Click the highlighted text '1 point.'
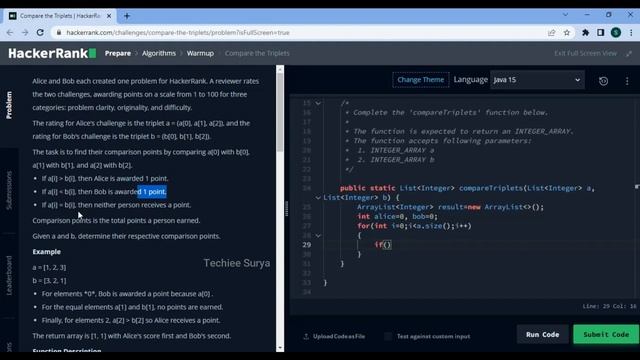 [152, 191]
